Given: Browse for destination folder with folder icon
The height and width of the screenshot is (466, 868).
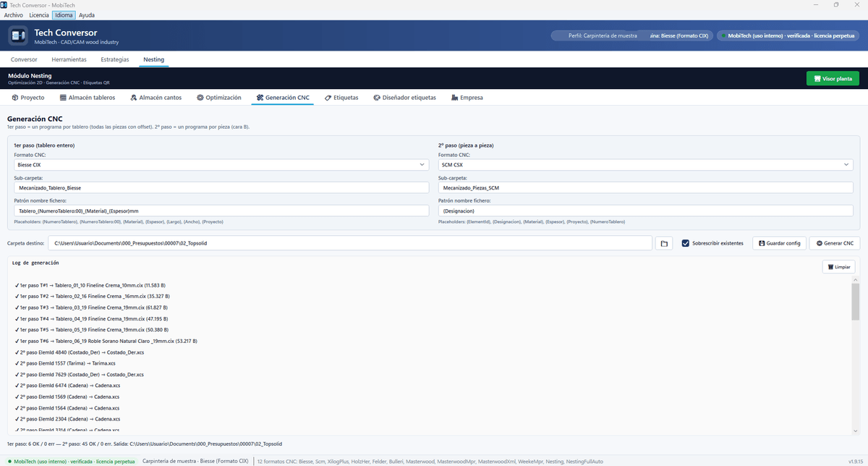Looking at the screenshot, I should pos(664,243).
